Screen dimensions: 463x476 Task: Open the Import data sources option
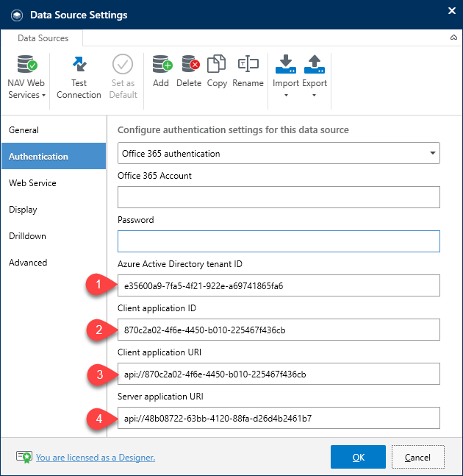(x=286, y=76)
